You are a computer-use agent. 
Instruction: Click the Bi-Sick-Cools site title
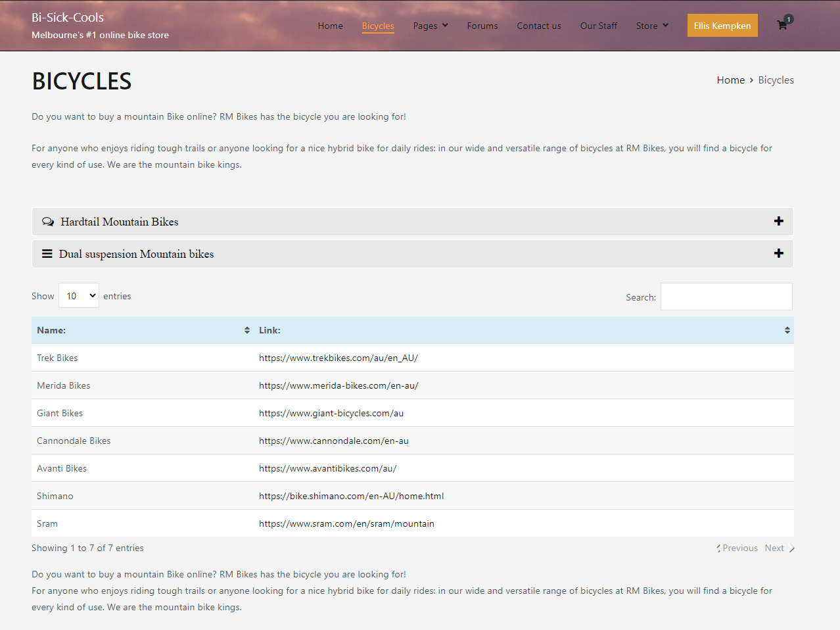coord(68,17)
